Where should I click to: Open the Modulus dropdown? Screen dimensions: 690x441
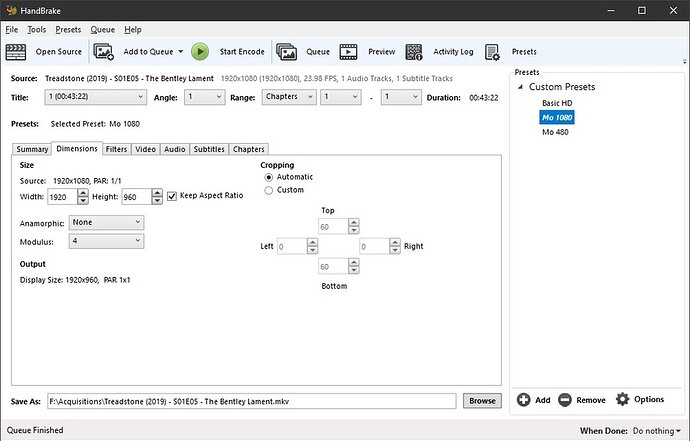point(106,241)
